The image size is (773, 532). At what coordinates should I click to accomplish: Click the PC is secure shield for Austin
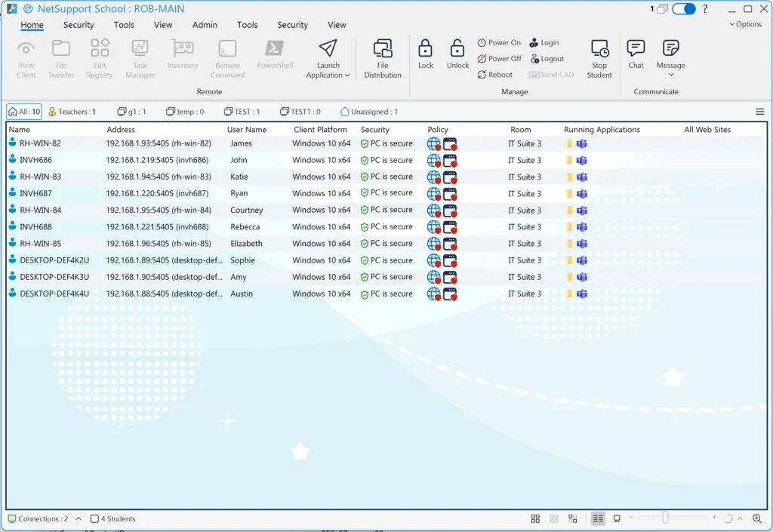click(x=365, y=294)
